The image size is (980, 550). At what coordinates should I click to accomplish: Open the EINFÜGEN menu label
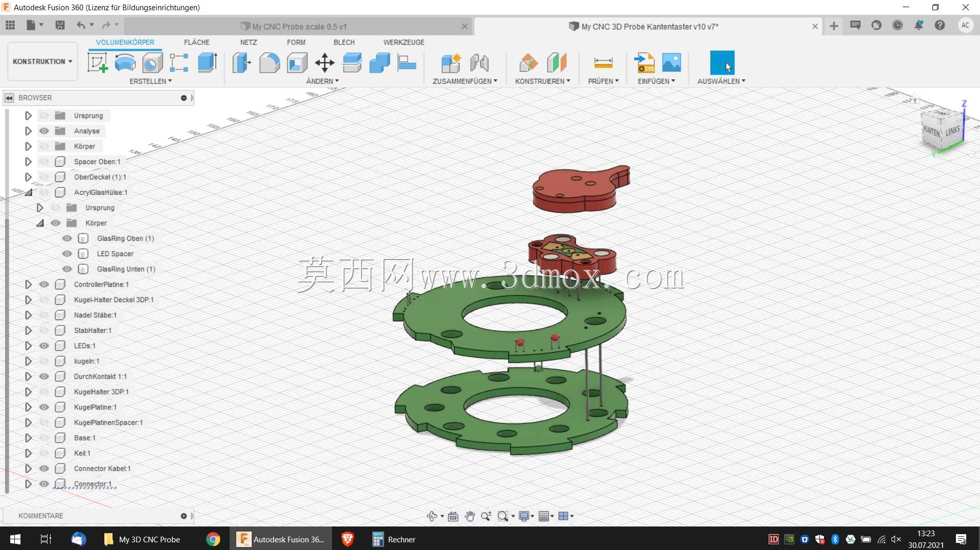click(656, 81)
